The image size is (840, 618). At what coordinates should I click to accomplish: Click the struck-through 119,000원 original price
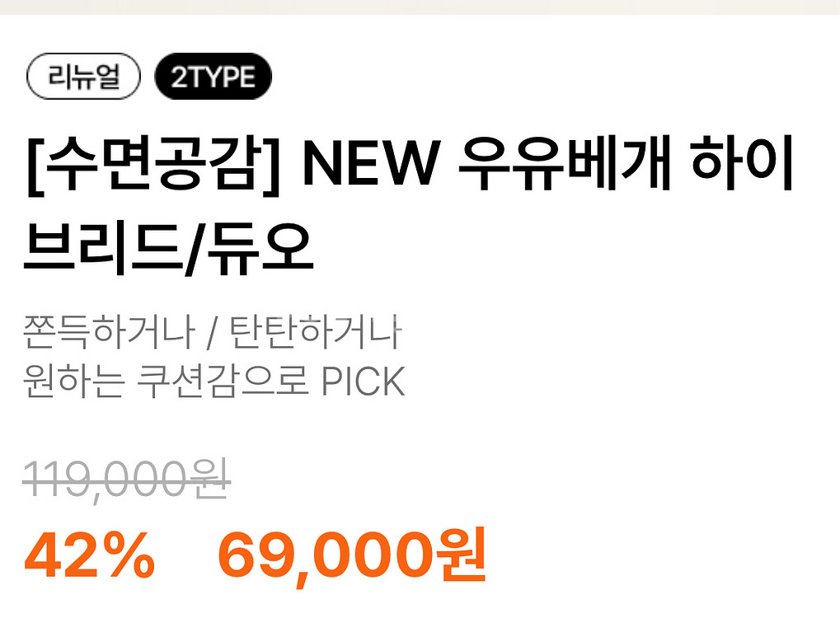[x=126, y=479]
